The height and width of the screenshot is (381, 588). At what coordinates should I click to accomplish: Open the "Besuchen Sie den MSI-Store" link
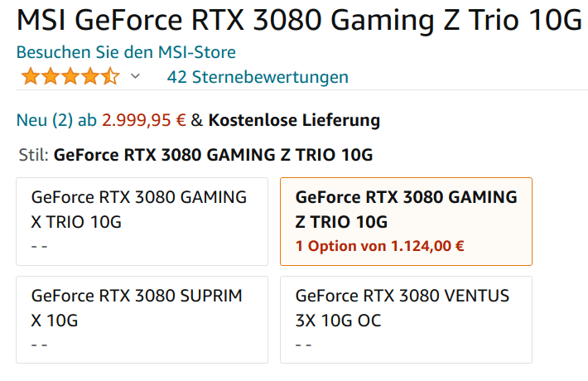(126, 52)
